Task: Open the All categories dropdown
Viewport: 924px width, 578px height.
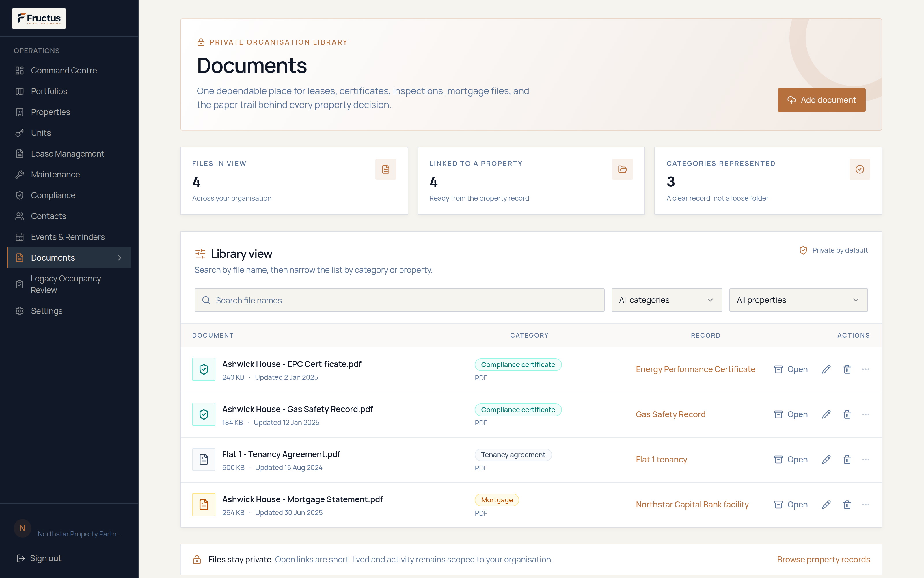Action: pos(667,300)
